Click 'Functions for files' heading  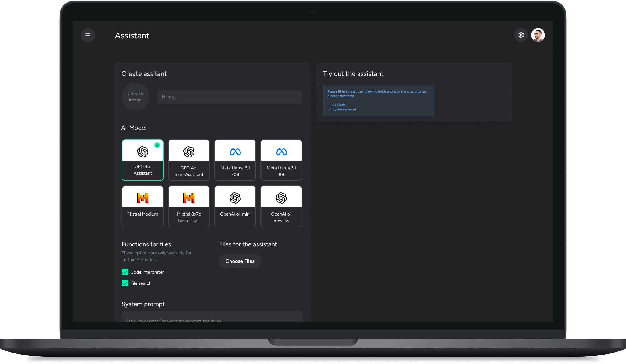pos(146,244)
